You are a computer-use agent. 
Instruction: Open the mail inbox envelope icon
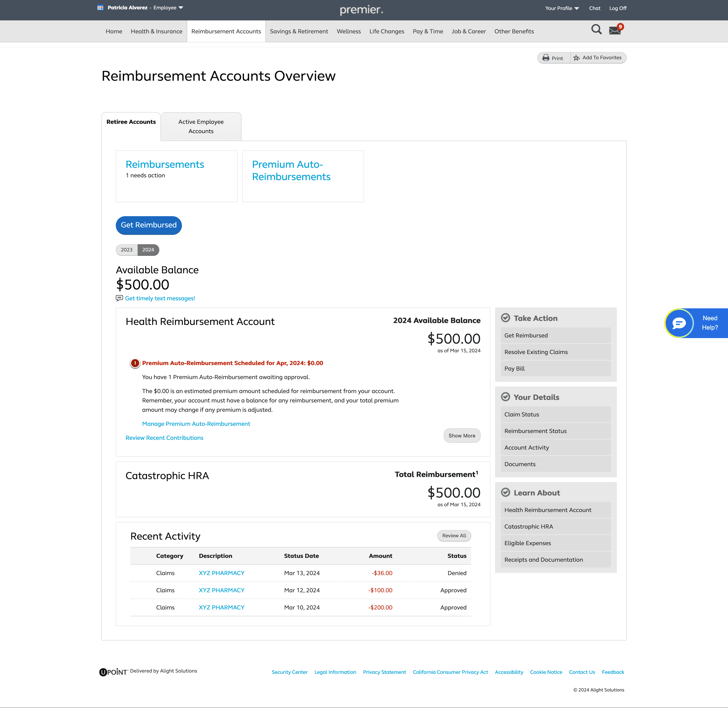point(615,31)
